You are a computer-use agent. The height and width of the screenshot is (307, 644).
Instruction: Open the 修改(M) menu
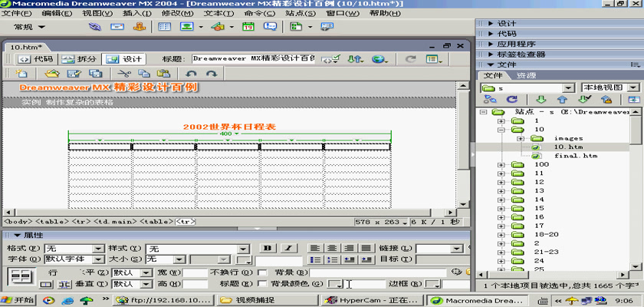tap(178, 13)
